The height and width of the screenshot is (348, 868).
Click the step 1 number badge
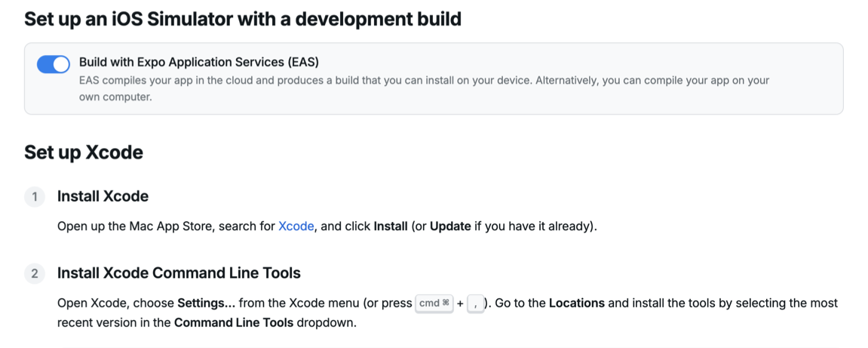(x=35, y=197)
